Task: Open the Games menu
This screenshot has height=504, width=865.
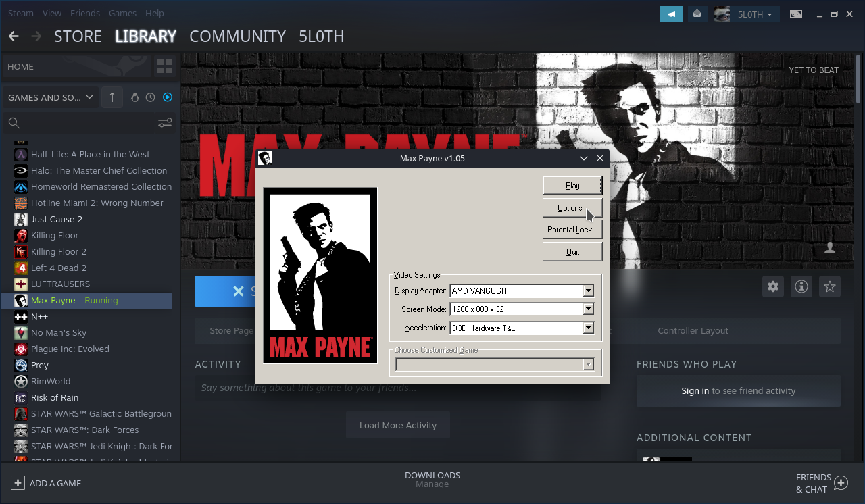Action: [122, 13]
